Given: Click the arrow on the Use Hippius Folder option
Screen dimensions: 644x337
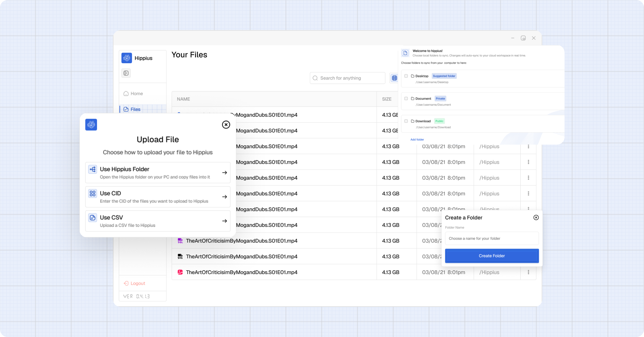Looking at the screenshot, I should tap(225, 173).
